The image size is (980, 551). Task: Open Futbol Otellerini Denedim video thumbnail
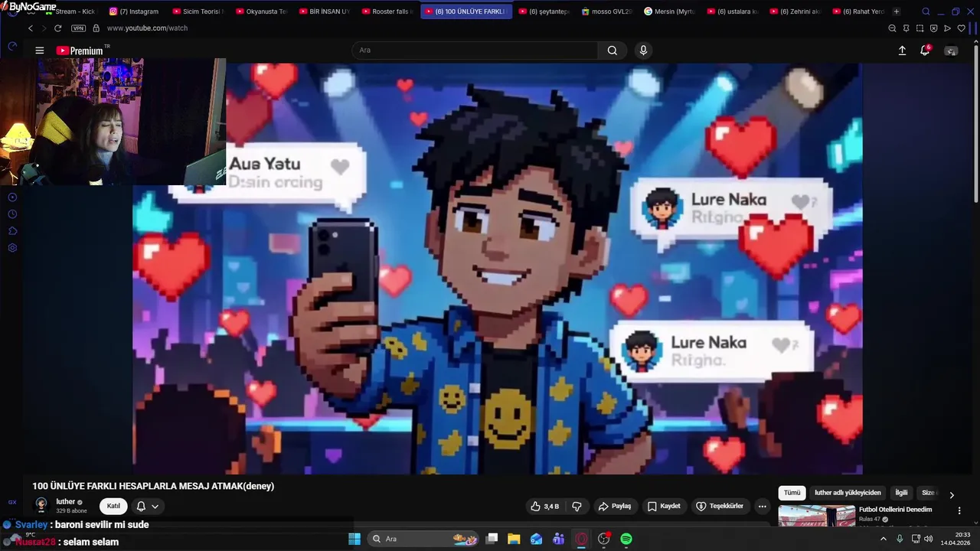(816, 517)
